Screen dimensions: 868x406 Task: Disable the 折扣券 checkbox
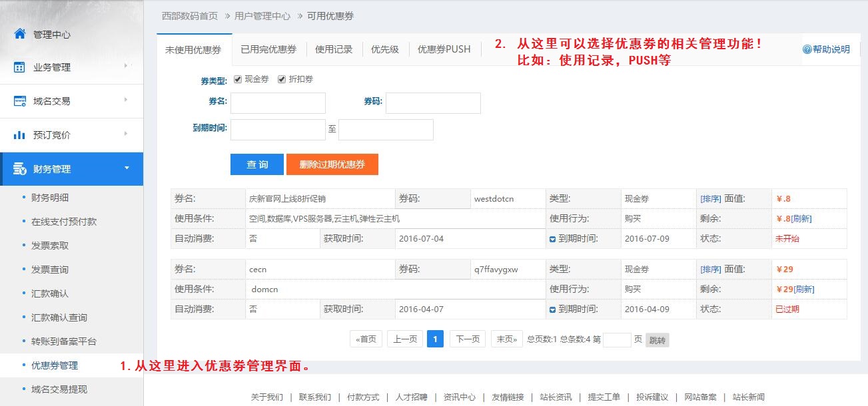pyautogui.click(x=281, y=79)
